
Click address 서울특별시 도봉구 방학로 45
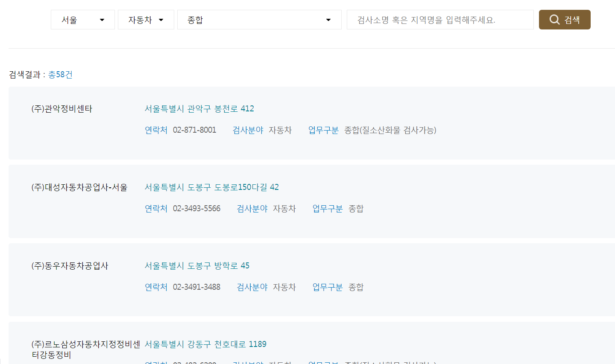[197, 266]
